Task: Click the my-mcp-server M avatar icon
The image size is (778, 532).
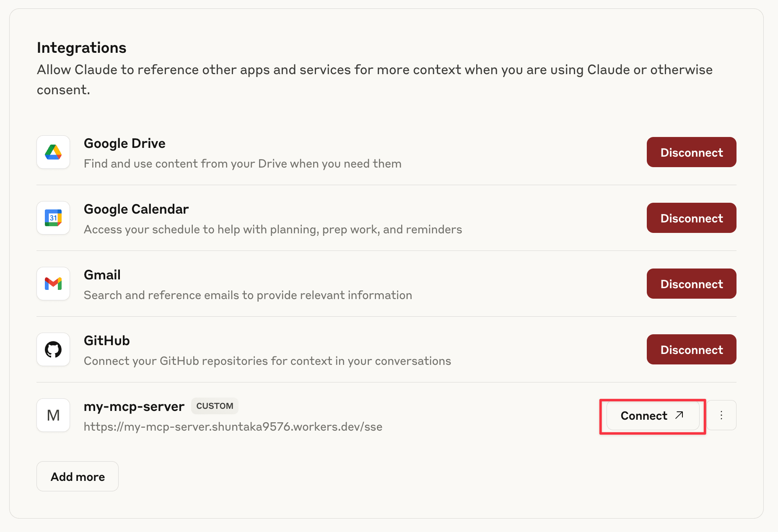Action: (x=53, y=415)
